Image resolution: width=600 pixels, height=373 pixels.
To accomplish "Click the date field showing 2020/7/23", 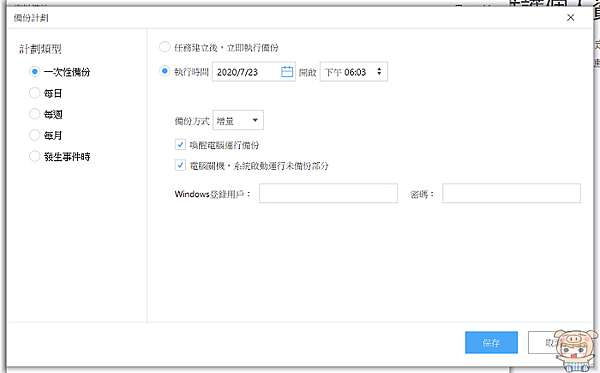I will point(254,72).
